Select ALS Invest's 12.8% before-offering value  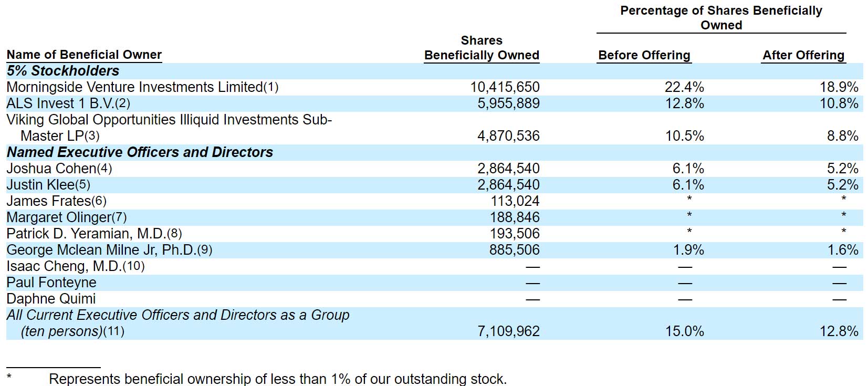[x=684, y=103]
